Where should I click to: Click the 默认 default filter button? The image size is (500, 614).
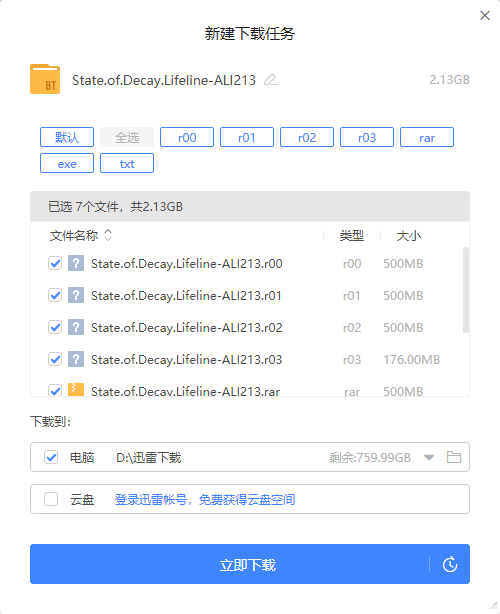(67, 137)
